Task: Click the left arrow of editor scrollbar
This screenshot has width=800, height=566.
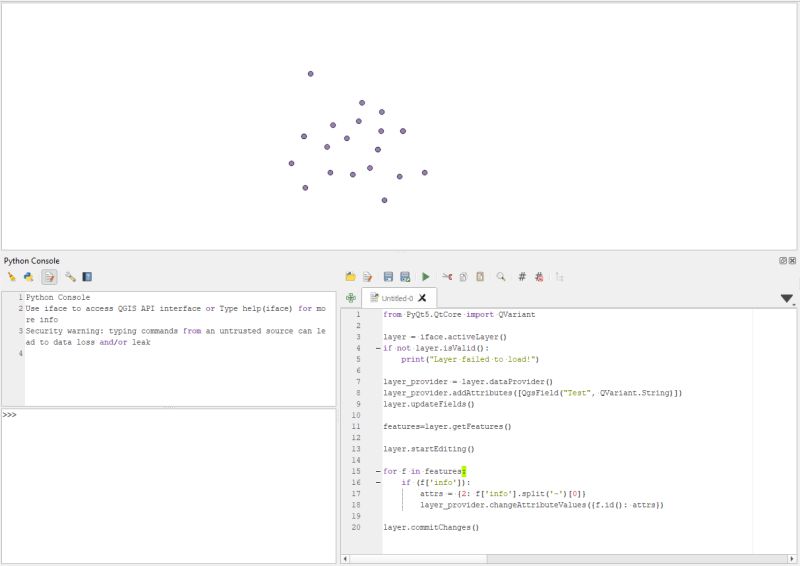Action: tap(345, 559)
